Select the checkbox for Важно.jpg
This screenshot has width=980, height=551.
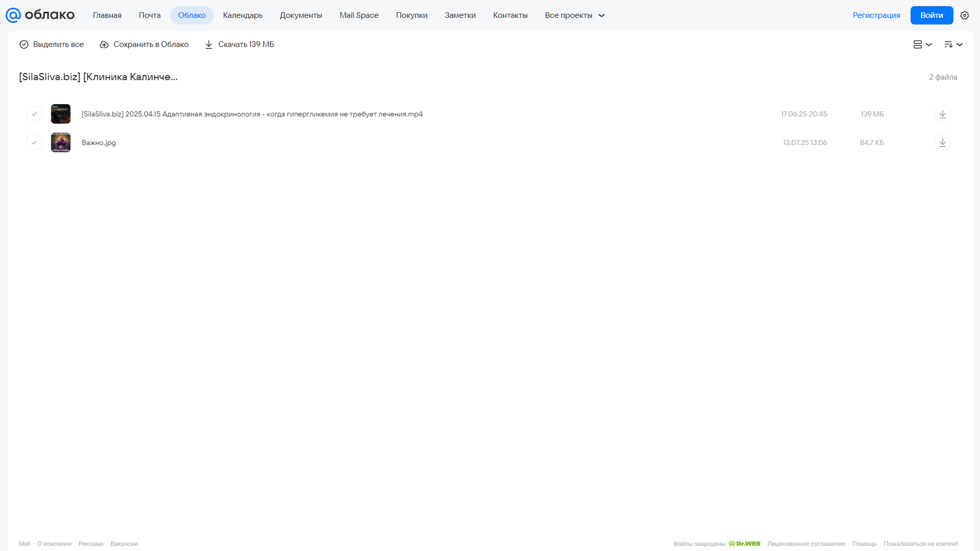(x=34, y=142)
